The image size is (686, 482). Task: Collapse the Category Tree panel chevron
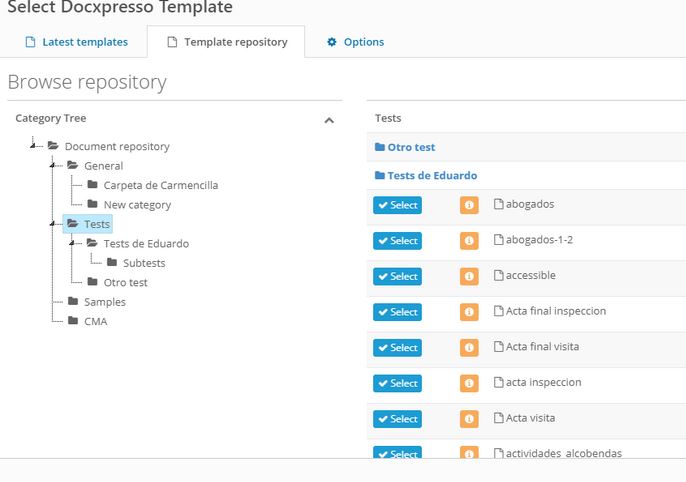[329, 120]
